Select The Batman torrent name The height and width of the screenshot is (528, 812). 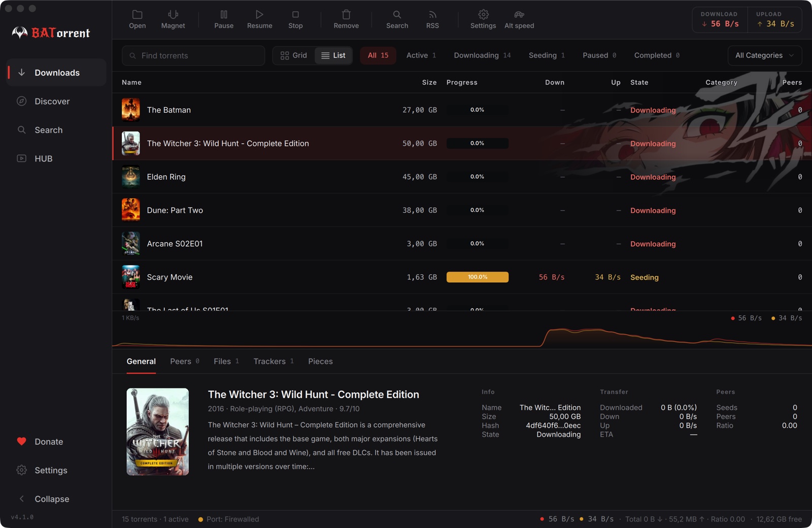(x=169, y=110)
